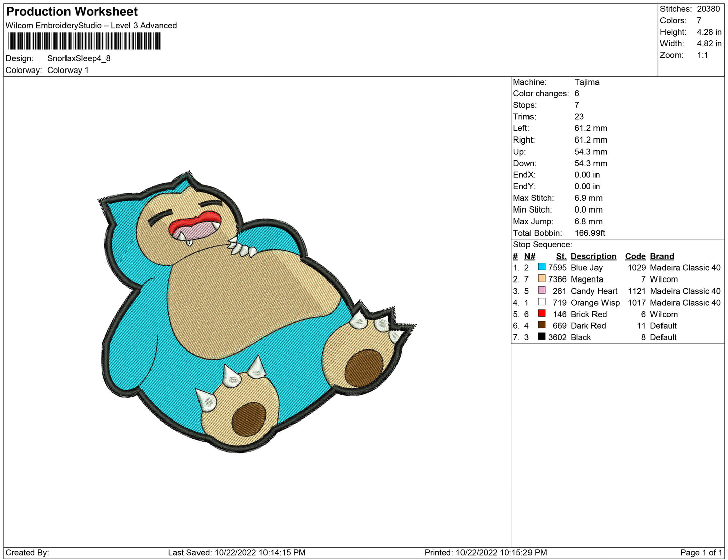Image resolution: width=728 pixels, height=560 pixels.
Task: Select the "Candy Heart" description text
Action: (x=594, y=291)
